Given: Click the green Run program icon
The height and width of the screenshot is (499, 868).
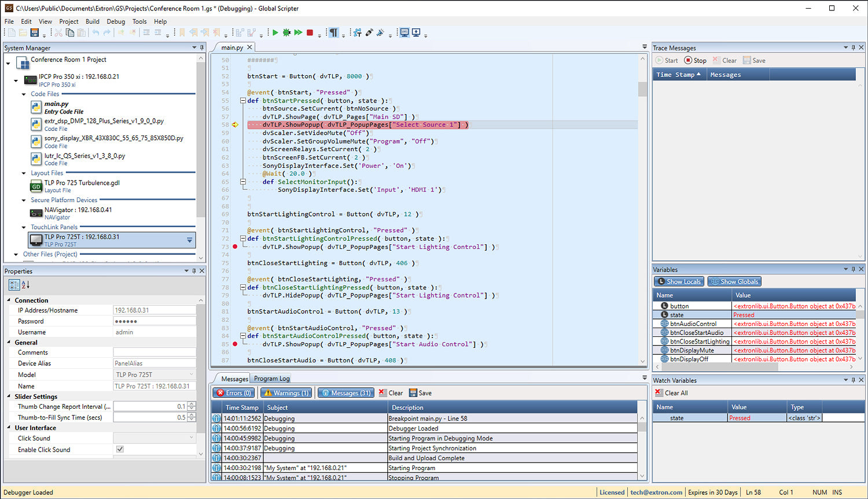Looking at the screenshot, I should (x=275, y=33).
